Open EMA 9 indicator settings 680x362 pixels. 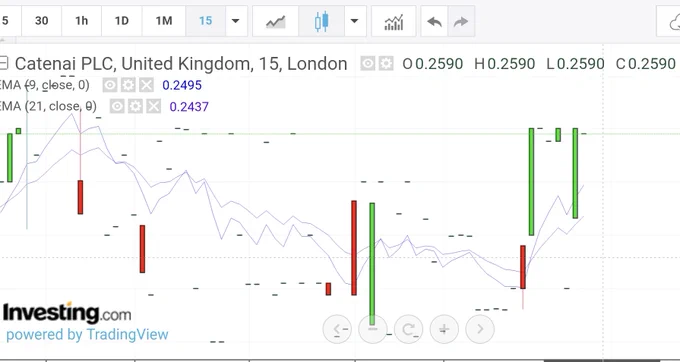pyautogui.click(x=128, y=85)
